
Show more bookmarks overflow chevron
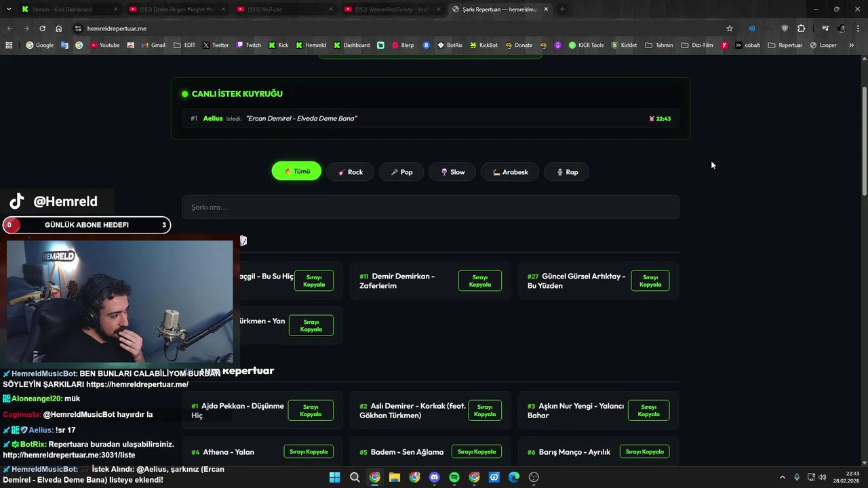tap(852, 45)
